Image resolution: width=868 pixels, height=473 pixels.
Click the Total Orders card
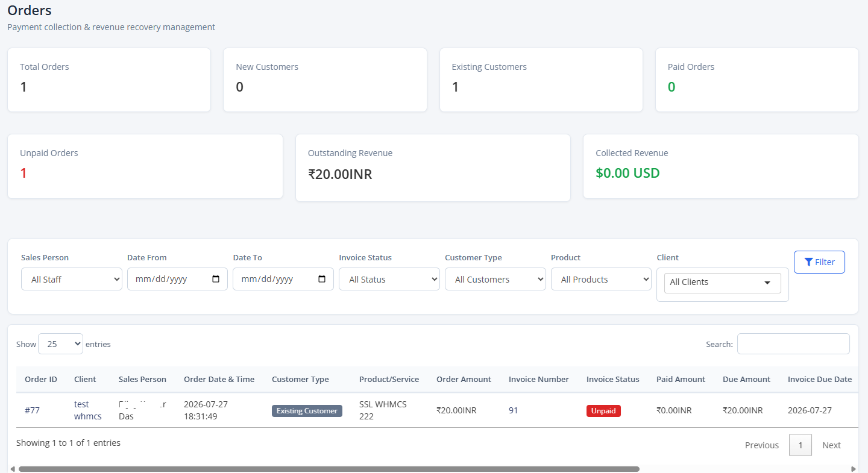[x=109, y=80]
